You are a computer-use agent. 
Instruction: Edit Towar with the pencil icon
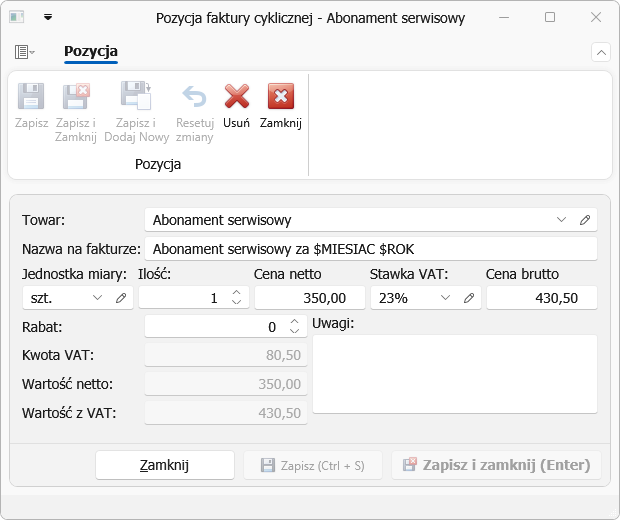[x=585, y=220]
